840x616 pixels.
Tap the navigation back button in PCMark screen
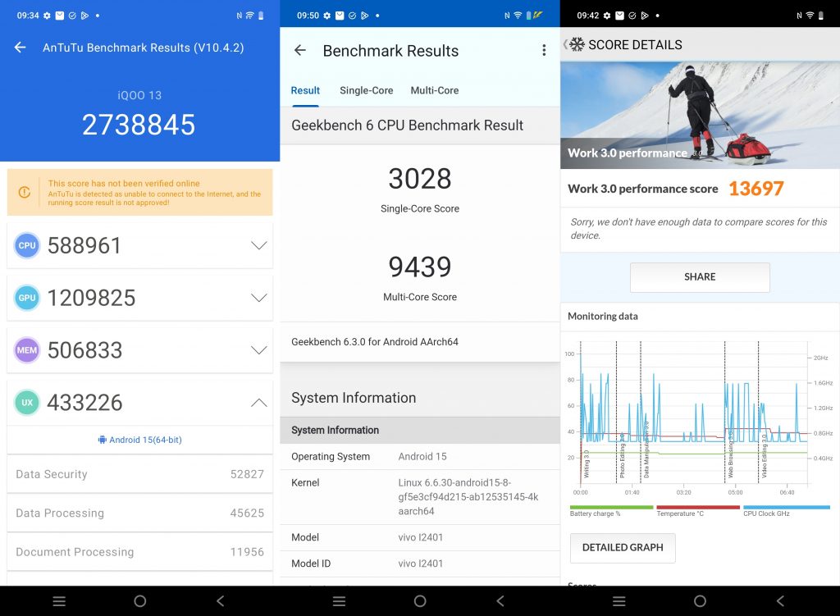click(x=781, y=601)
